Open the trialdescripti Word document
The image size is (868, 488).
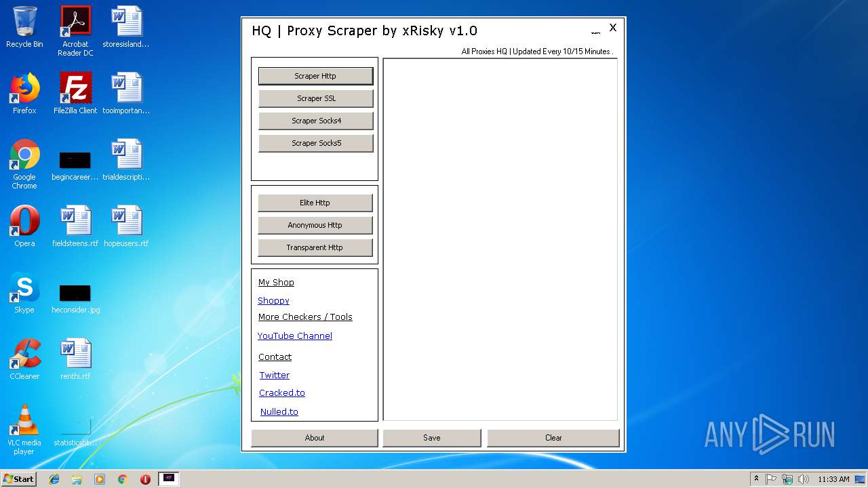[x=126, y=160]
